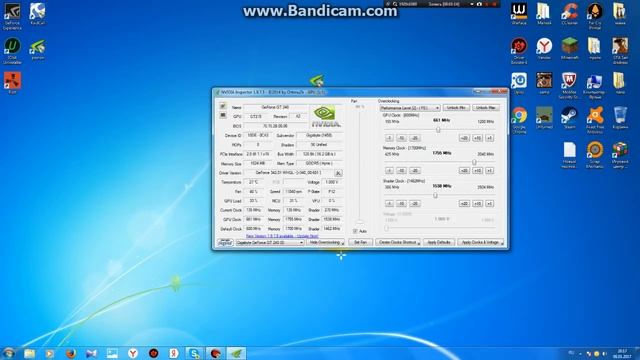Move the GPU Clock slider
The height and width of the screenshot is (360, 640).
click(438, 130)
